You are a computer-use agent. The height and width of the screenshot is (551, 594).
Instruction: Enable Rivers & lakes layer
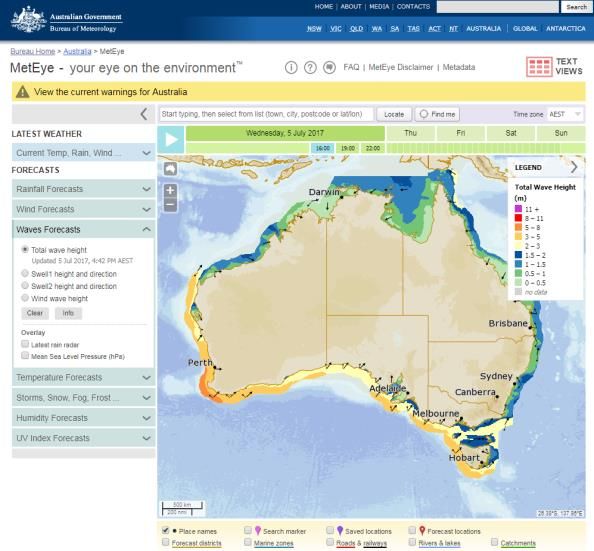coord(412,542)
